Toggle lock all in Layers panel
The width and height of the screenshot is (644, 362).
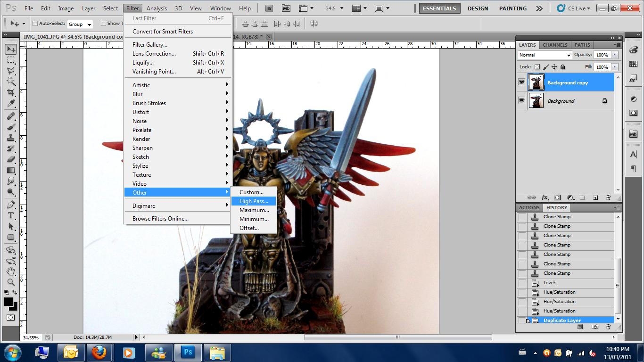pyautogui.click(x=562, y=67)
